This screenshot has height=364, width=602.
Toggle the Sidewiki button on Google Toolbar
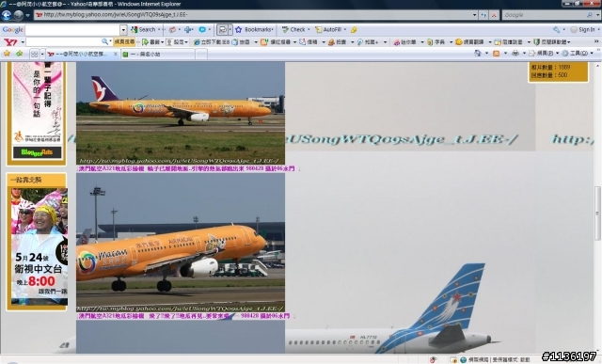[222, 29]
